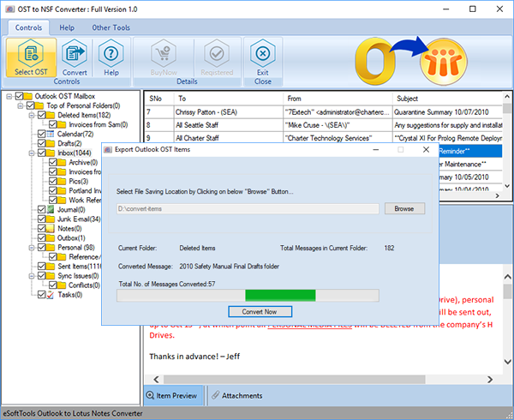Viewport: 514px width, 420px height.
Task: Toggle the Sent Items checkbox
Action: (x=42, y=267)
